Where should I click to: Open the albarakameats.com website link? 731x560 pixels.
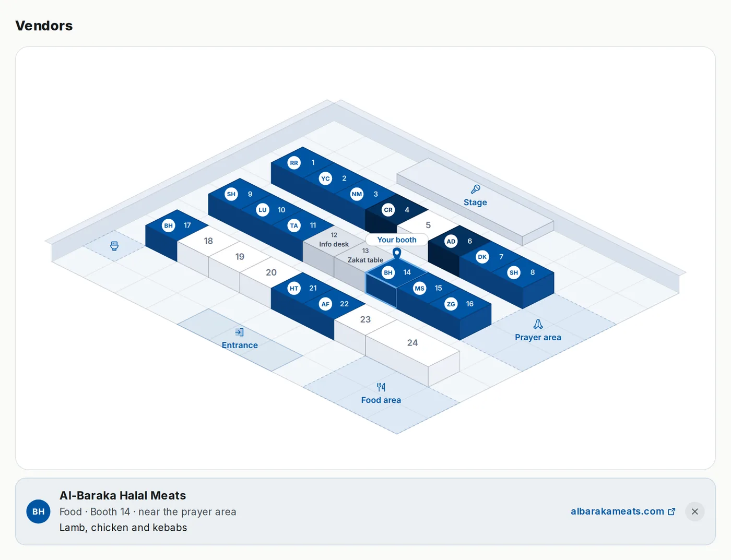[622, 511]
